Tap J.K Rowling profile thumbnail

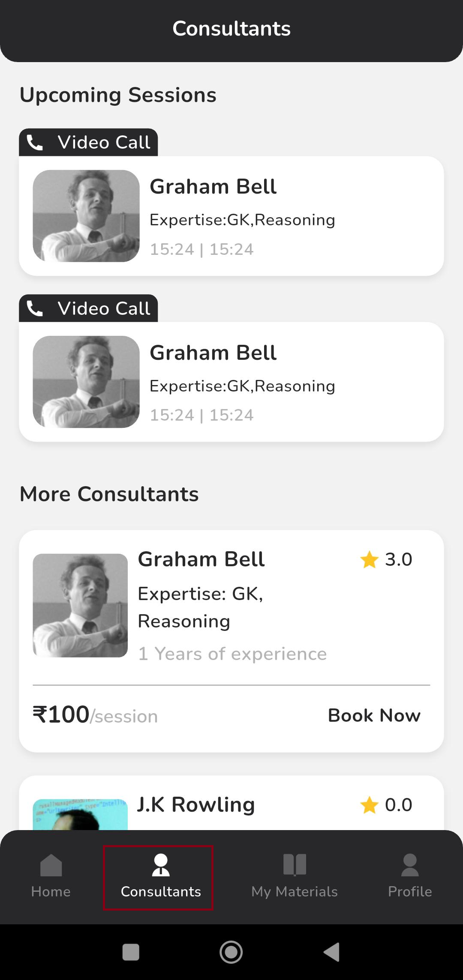(x=80, y=815)
